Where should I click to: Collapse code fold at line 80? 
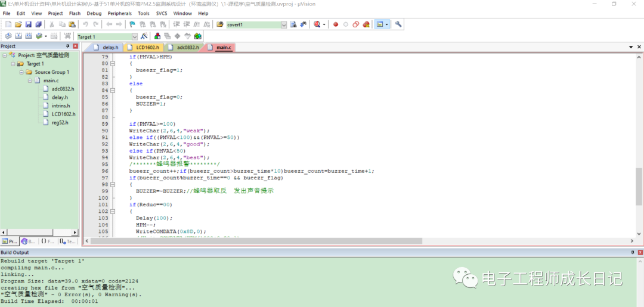(113, 63)
